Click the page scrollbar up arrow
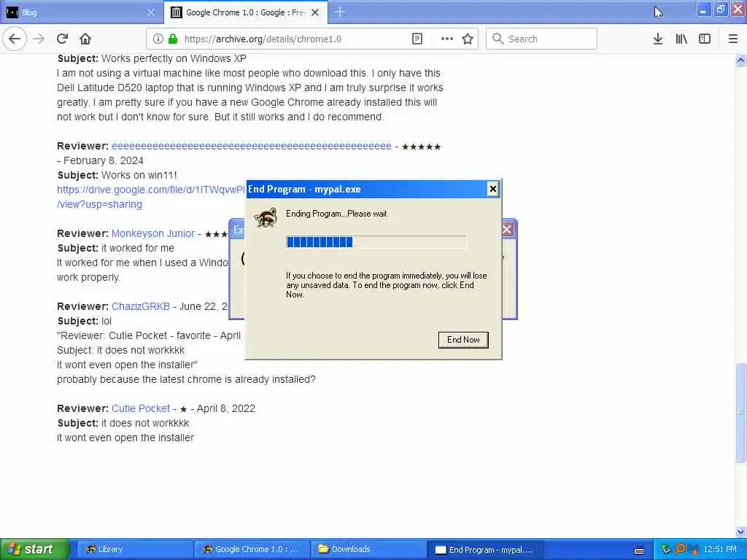This screenshot has width=747, height=560. point(740,60)
